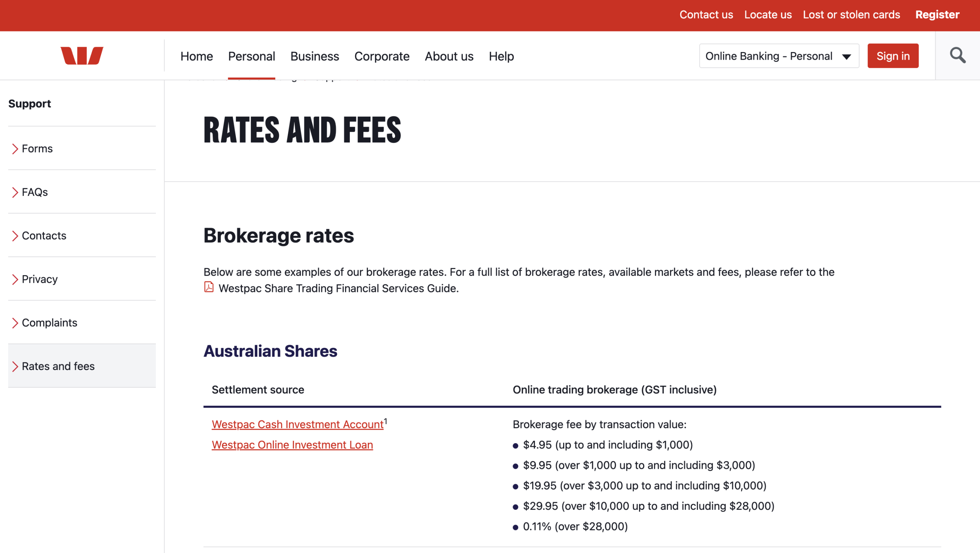
Task: Click the chevron icon next to Forms
Action: [15, 149]
